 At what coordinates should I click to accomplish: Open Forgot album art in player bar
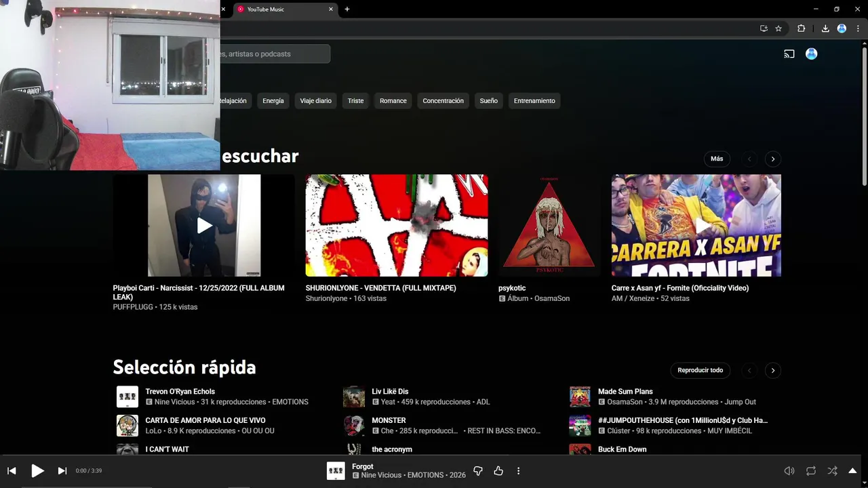point(336,471)
